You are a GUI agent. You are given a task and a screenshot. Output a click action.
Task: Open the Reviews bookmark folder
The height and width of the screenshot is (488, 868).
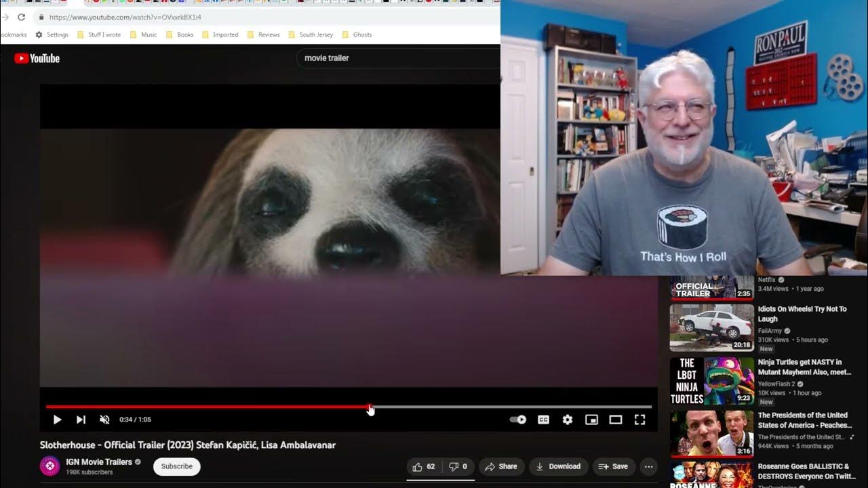click(x=263, y=35)
